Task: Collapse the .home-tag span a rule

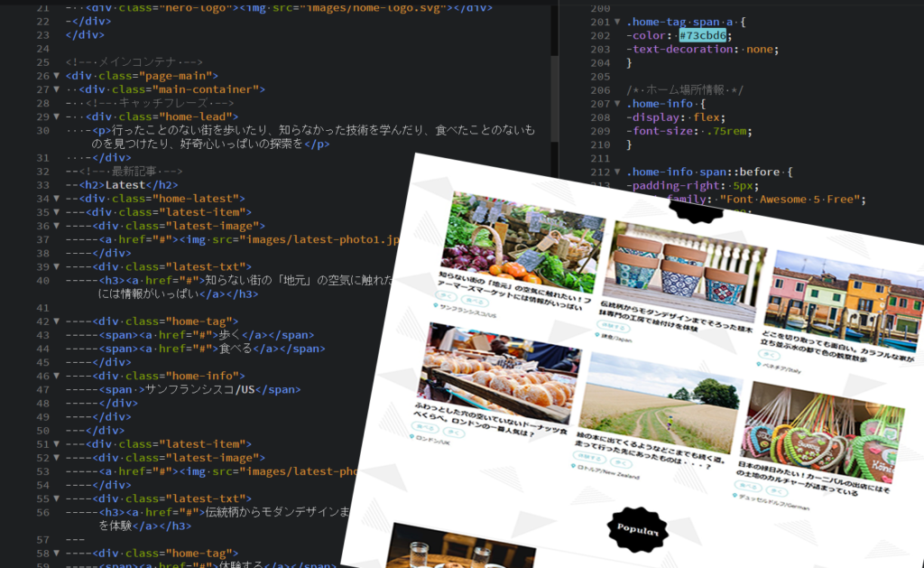Action: (x=617, y=22)
